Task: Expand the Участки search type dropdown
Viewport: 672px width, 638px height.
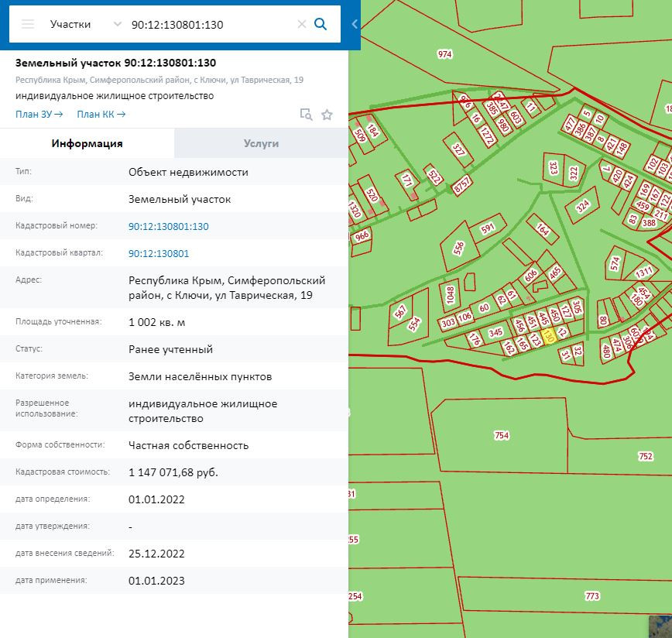Action: coord(117,24)
